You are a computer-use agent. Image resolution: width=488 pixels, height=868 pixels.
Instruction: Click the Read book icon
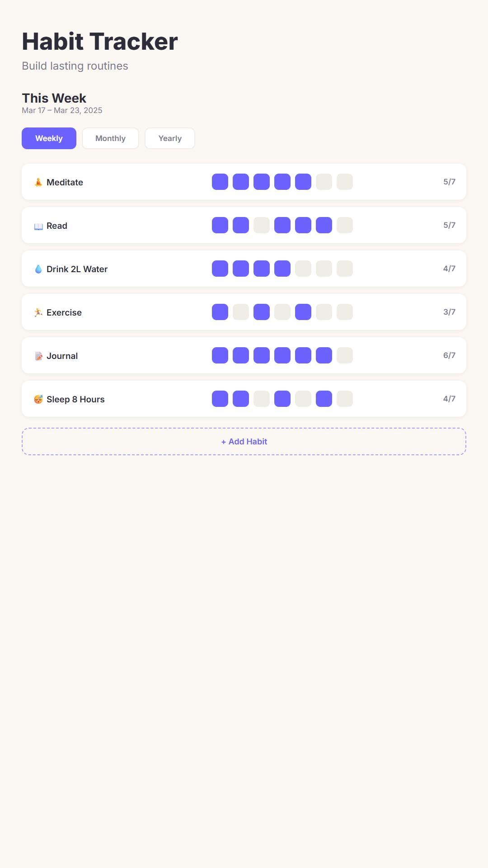click(38, 226)
